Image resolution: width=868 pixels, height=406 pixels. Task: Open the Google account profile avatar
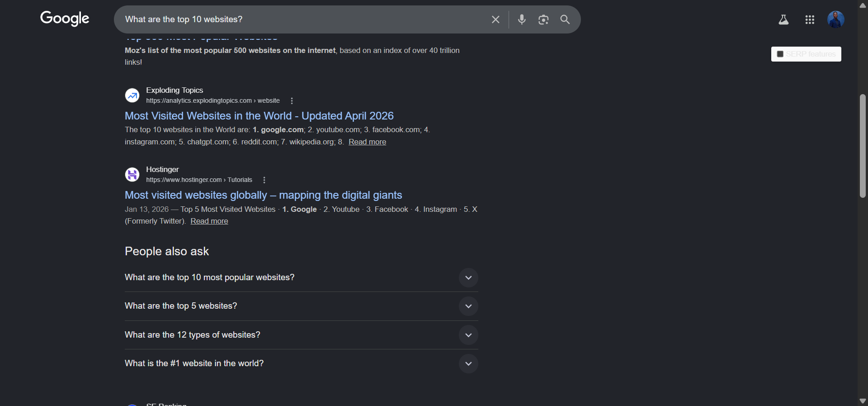click(835, 19)
